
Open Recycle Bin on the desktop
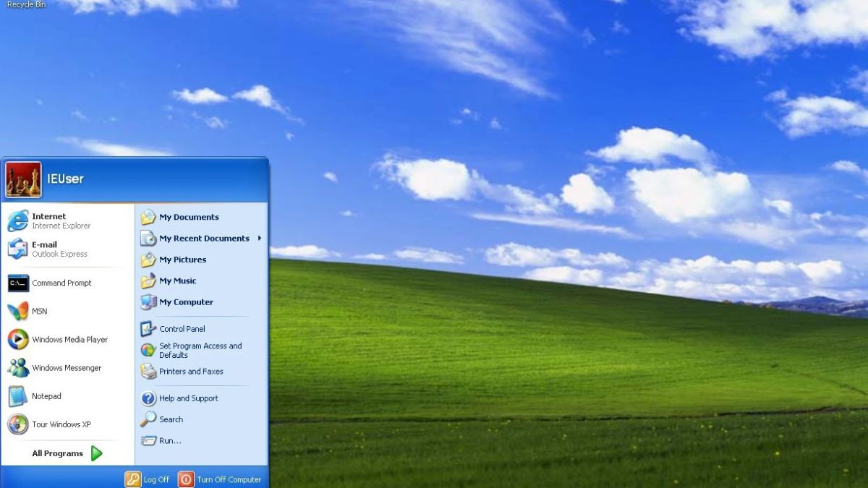(26, 4)
